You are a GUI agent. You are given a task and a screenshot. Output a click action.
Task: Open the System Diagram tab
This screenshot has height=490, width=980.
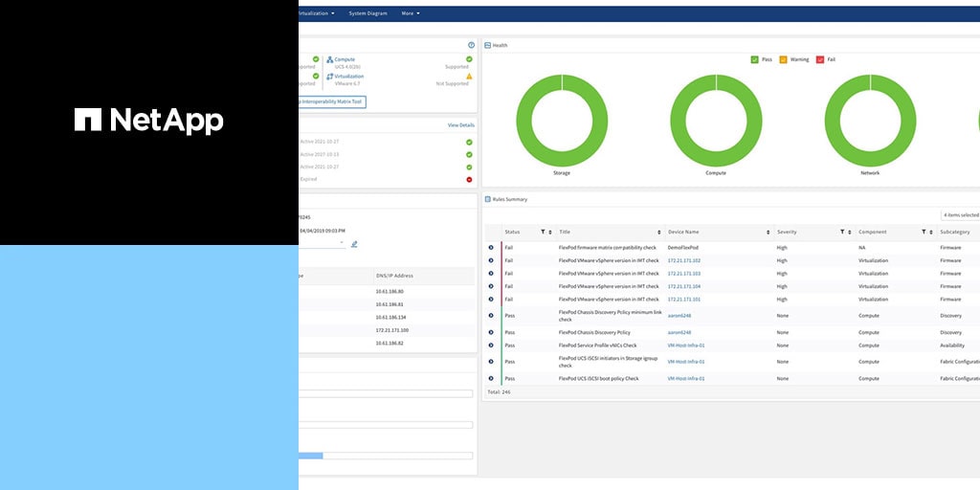pos(368,13)
